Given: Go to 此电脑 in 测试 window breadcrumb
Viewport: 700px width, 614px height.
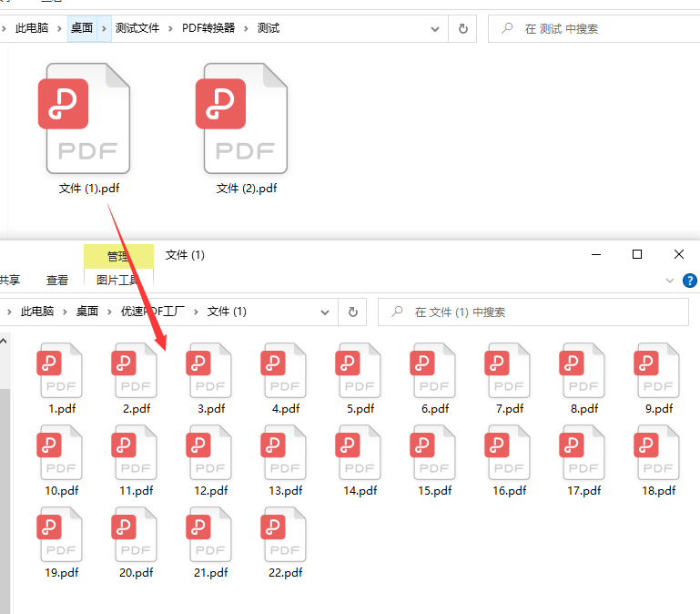Looking at the screenshot, I should click(32, 28).
